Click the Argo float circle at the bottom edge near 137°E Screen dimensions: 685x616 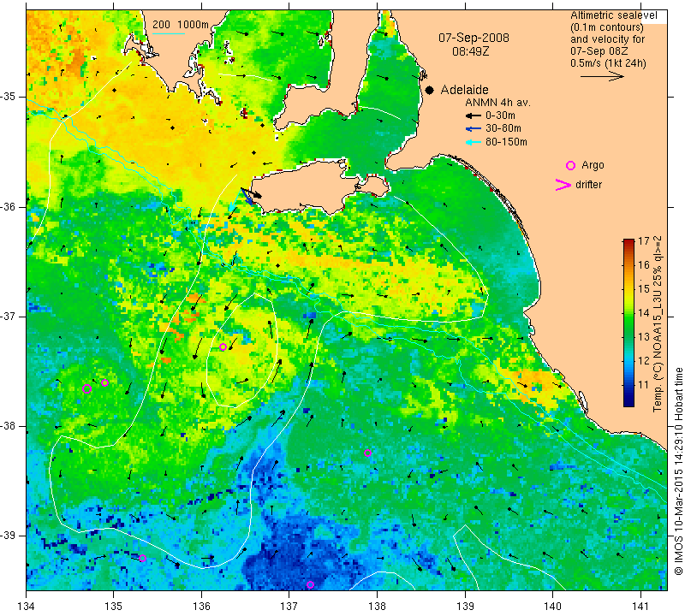tap(310, 584)
